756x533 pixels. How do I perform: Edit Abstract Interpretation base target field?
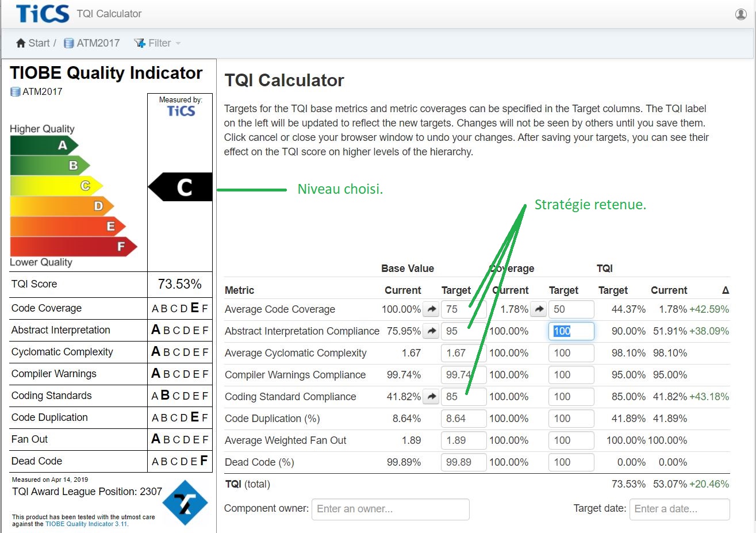pyautogui.click(x=464, y=331)
